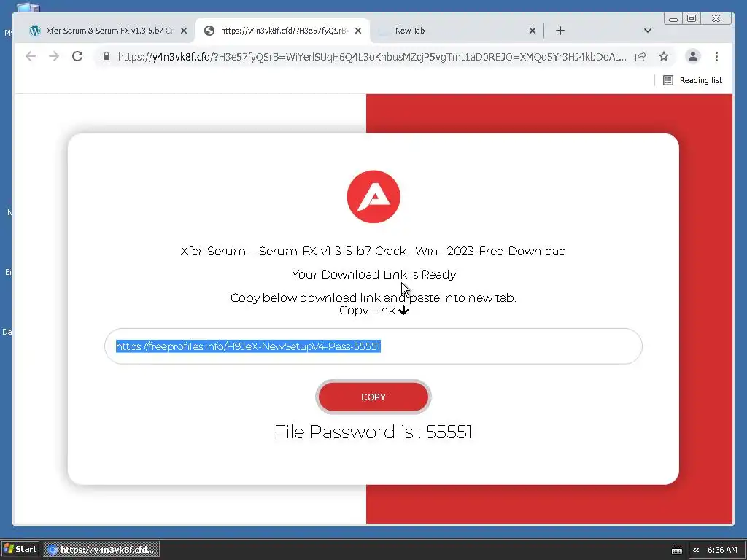
Task: Expand the tab search chevron
Action: [648, 31]
